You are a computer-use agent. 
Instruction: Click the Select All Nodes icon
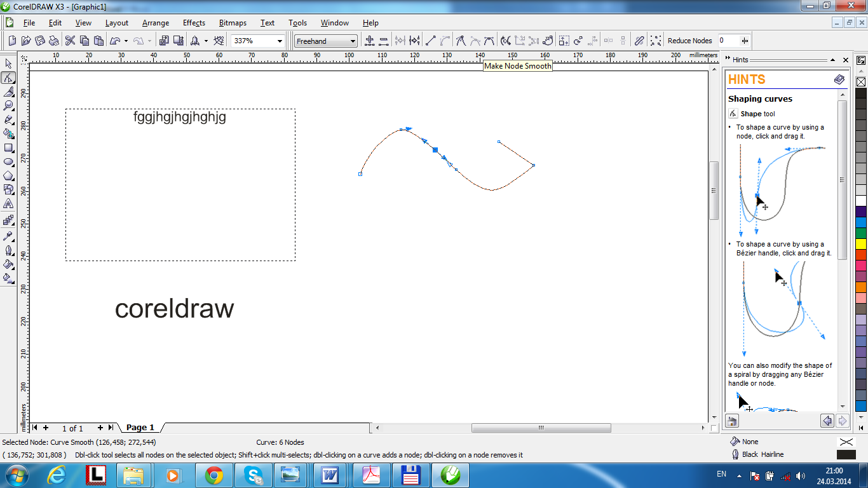656,41
